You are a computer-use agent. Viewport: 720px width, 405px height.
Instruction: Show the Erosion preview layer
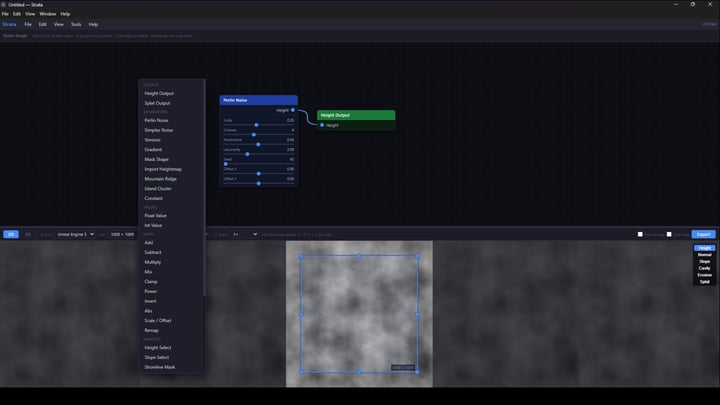click(x=704, y=275)
